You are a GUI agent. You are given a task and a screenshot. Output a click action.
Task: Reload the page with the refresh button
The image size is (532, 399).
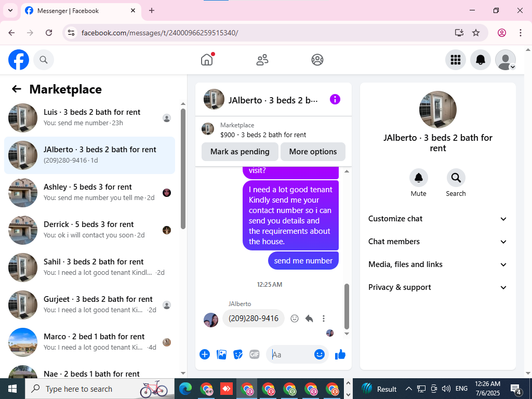49,33
